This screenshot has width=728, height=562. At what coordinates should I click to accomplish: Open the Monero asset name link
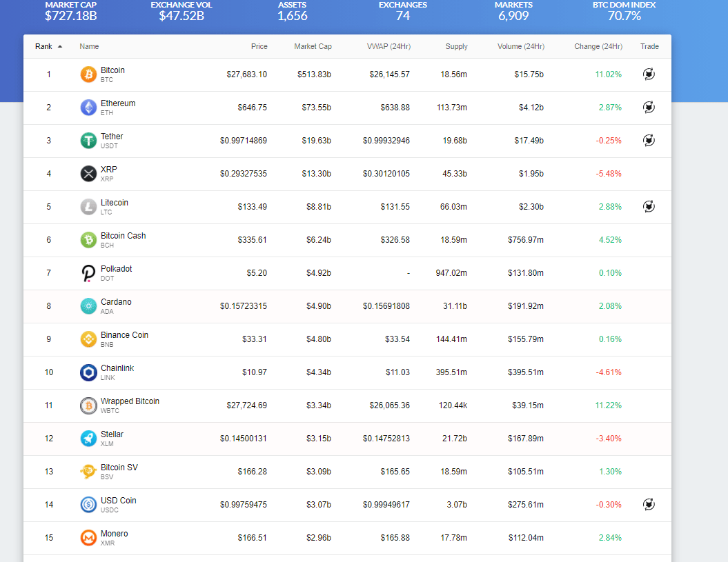tap(115, 534)
